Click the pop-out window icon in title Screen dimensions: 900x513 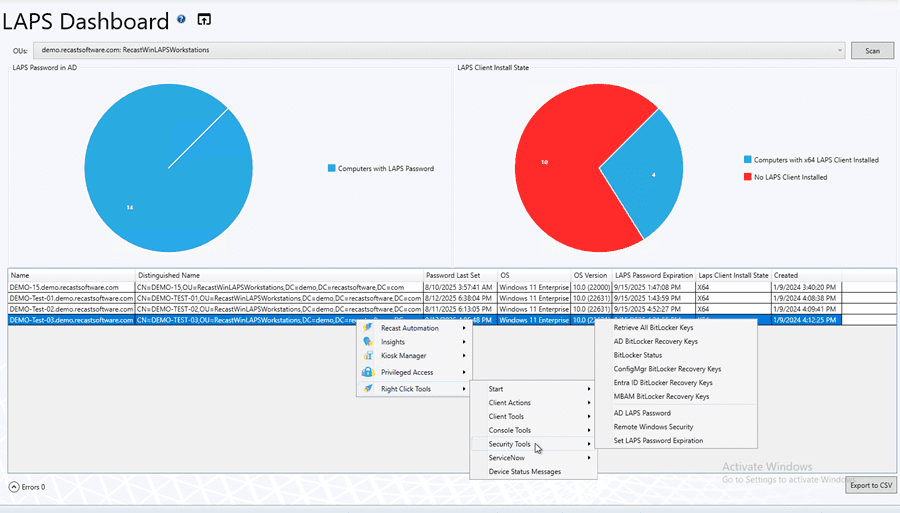204,19
